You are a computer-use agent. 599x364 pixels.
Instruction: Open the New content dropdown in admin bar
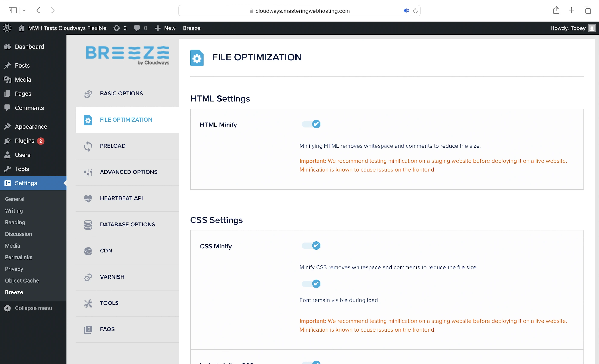165,28
